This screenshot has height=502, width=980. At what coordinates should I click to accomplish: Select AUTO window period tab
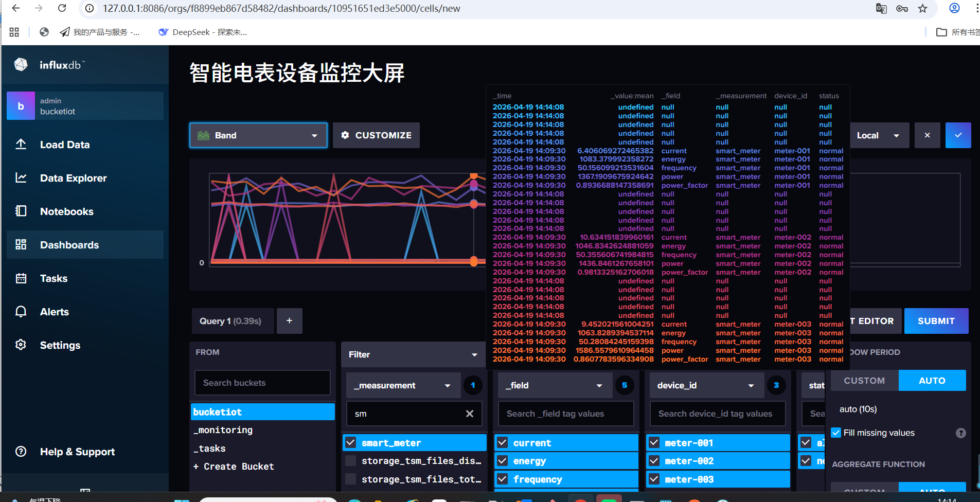coord(932,381)
